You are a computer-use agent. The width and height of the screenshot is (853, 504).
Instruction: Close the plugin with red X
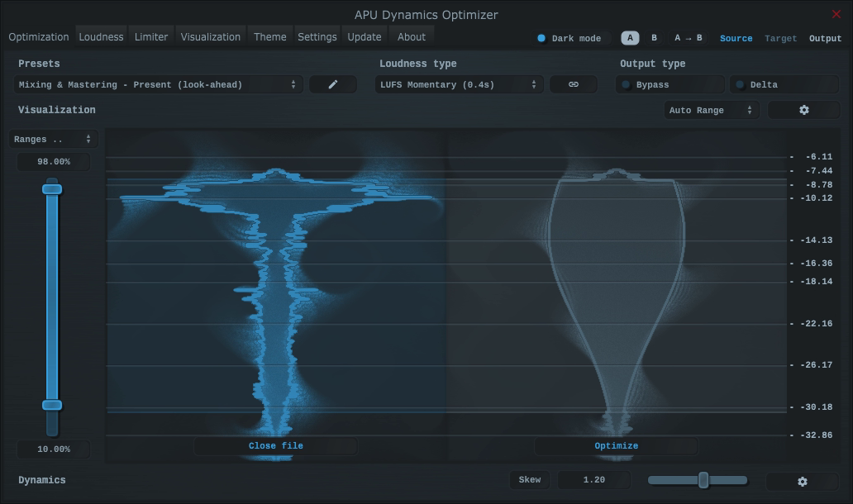pyautogui.click(x=836, y=14)
